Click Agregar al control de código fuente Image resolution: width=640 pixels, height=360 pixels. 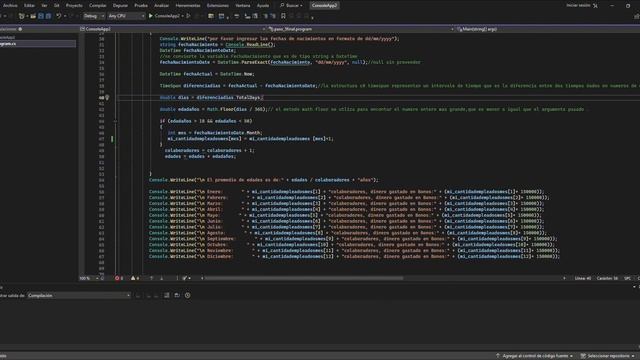coord(534,356)
